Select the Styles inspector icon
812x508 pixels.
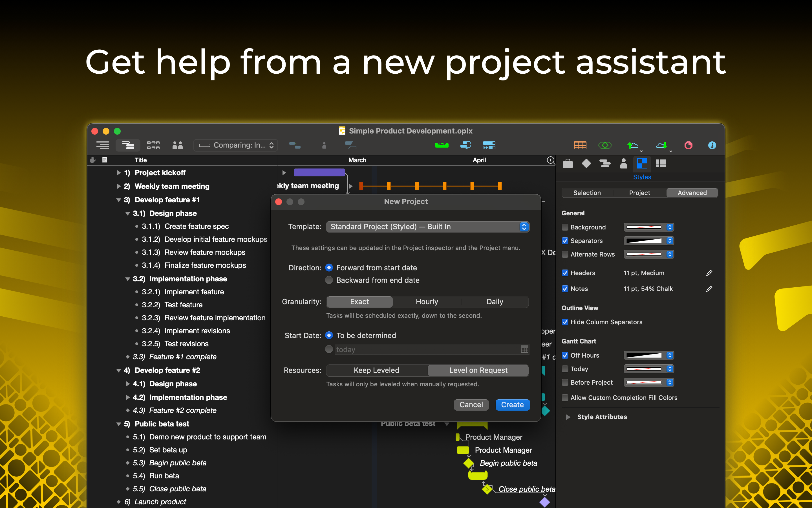coord(642,164)
